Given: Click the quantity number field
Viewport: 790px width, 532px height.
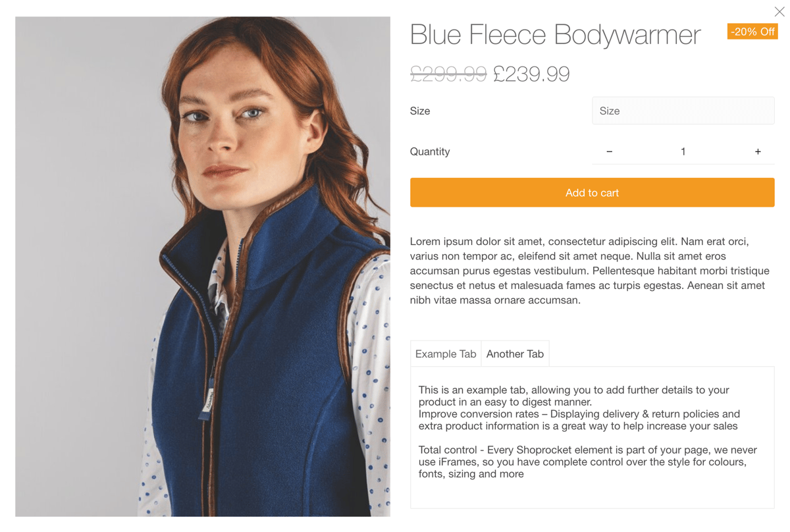Looking at the screenshot, I should (x=683, y=151).
